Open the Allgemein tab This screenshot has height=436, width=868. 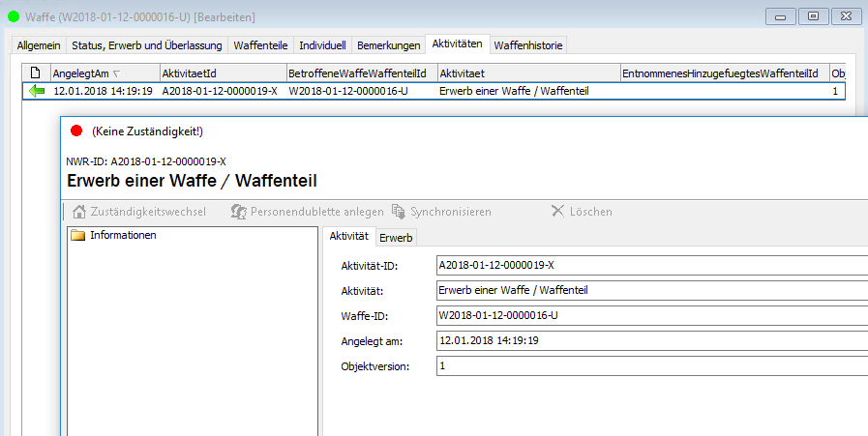pos(39,45)
